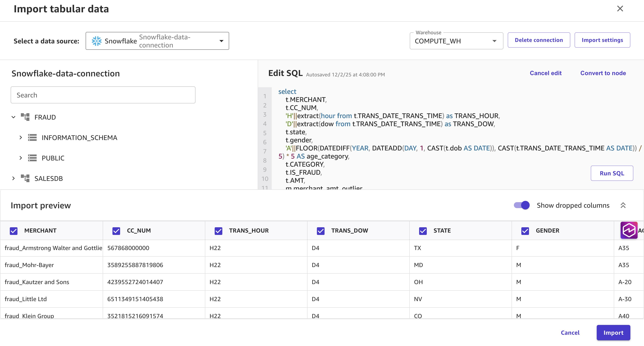Uncheck the MERCHANT column checkbox

(14, 231)
